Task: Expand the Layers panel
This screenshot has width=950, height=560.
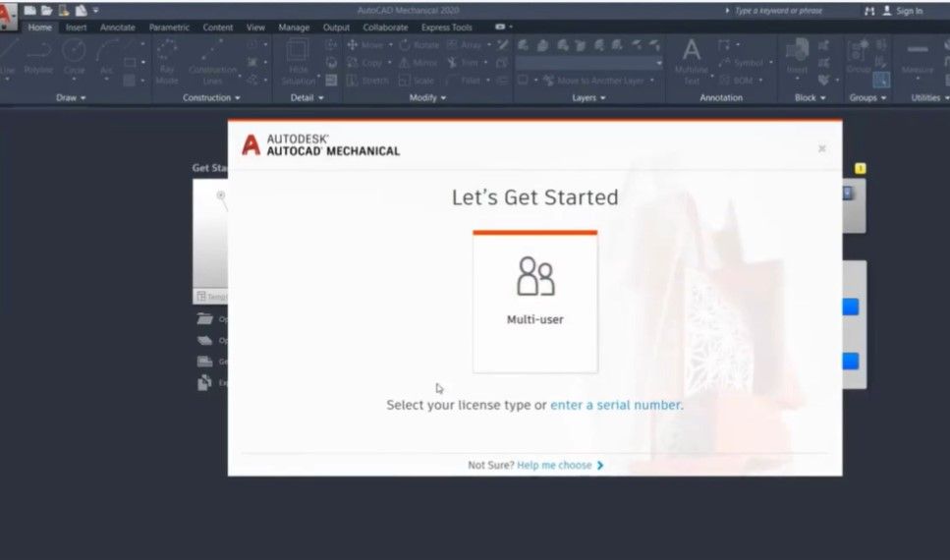Action: coord(588,97)
